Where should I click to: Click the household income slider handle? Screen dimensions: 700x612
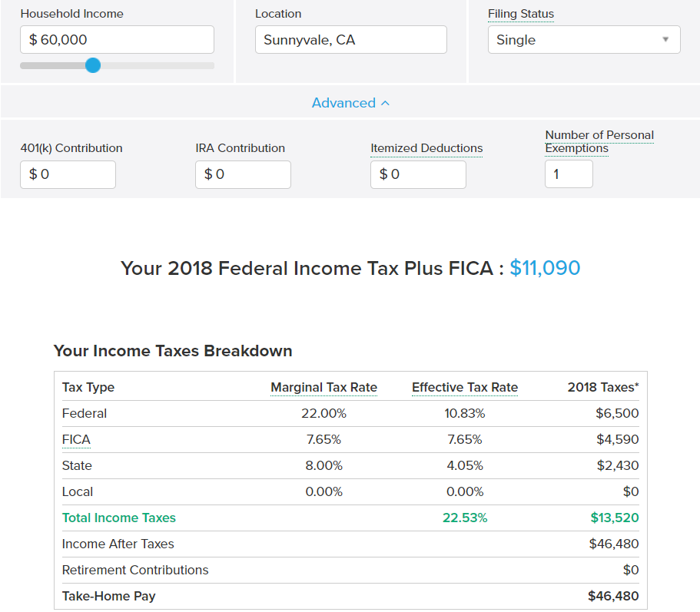point(93,65)
